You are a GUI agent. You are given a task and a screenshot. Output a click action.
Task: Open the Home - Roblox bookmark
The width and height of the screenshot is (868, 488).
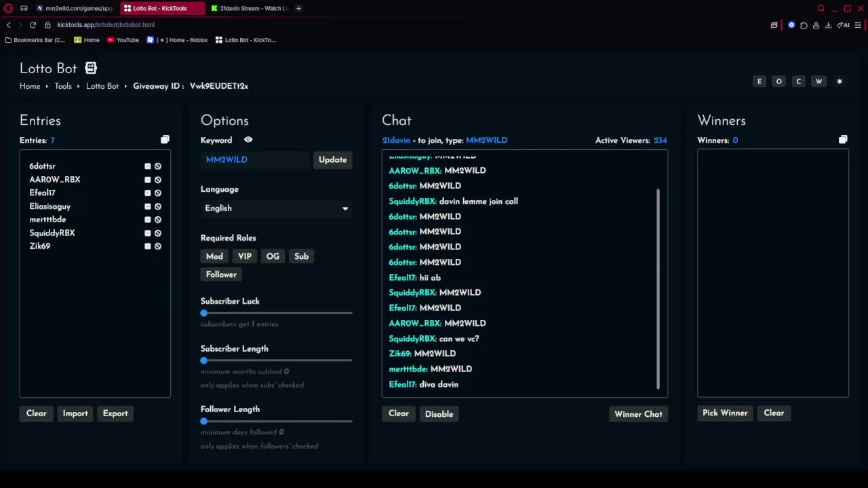point(177,40)
